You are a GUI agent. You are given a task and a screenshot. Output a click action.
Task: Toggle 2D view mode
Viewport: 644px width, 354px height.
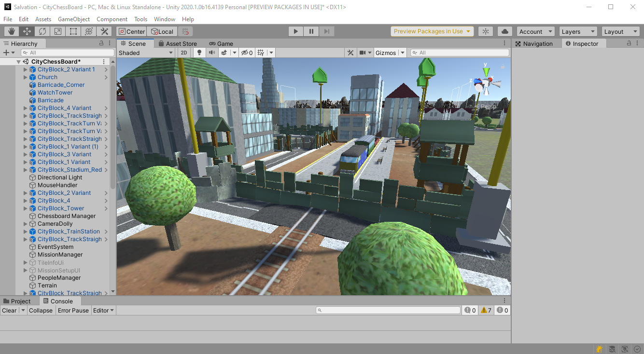tap(184, 53)
